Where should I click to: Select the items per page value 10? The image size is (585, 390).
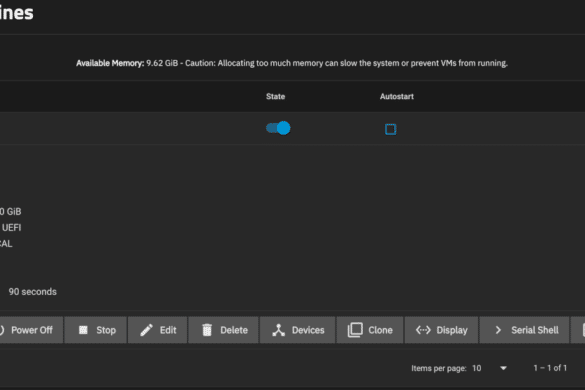pyautogui.click(x=476, y=368)
